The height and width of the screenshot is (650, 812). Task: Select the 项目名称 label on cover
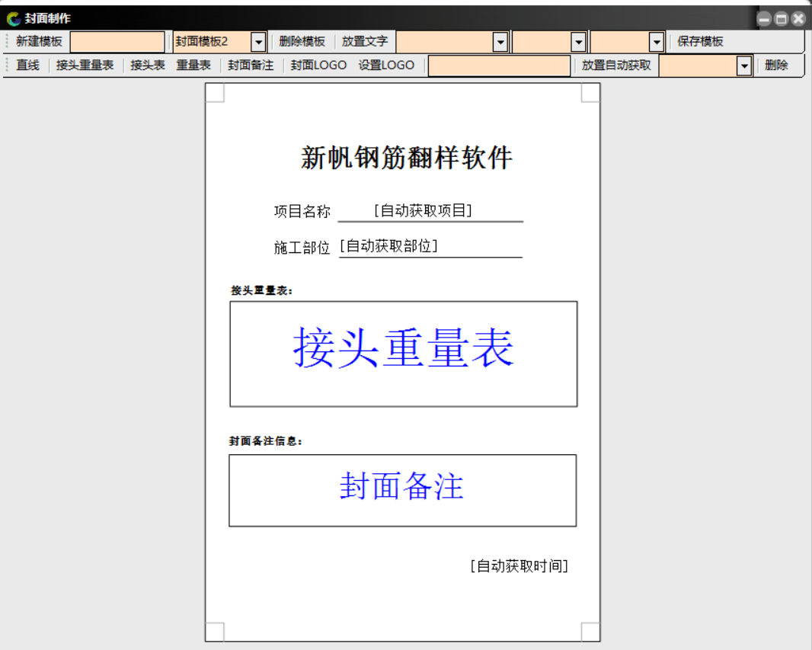click(x=302, y=211)
